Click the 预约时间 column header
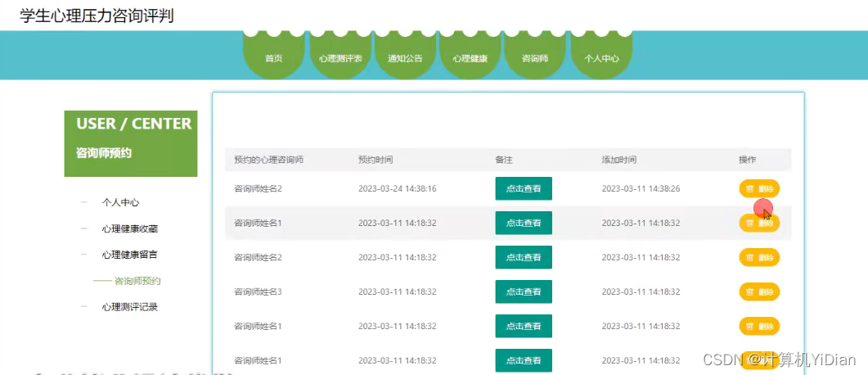The image size is (868, 375). [x=376, y=160]
